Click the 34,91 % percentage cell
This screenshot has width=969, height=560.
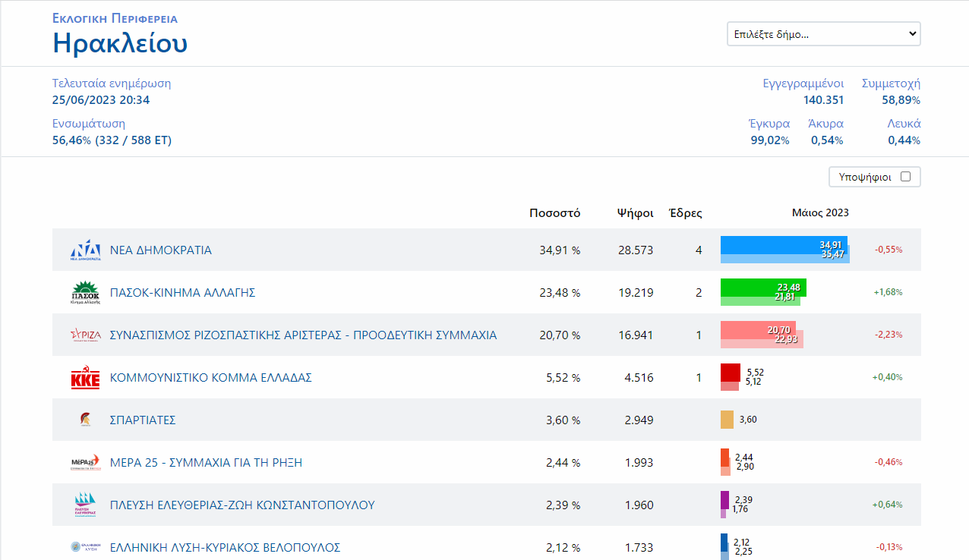pos(560,250)
